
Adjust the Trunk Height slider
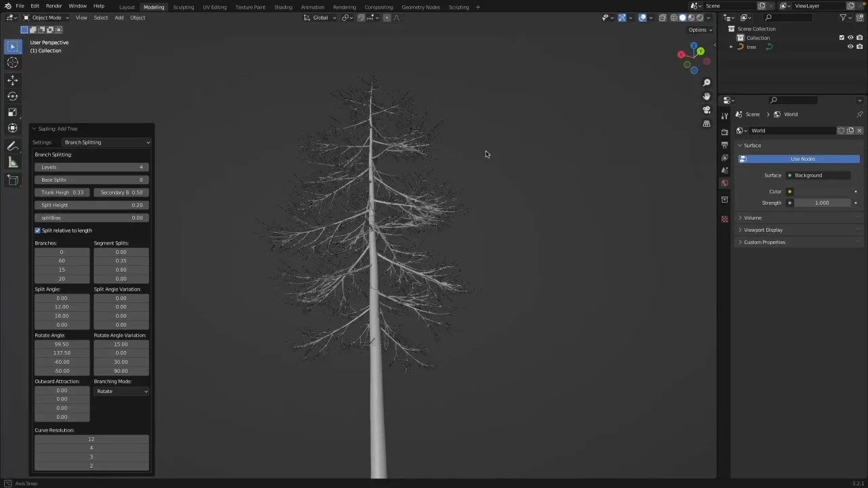62,192
